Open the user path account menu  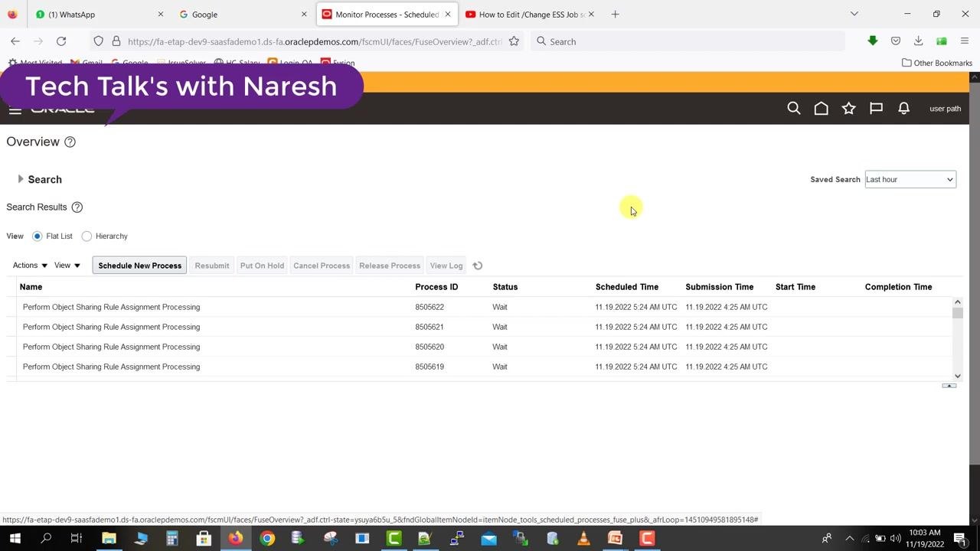click(945, 109)
